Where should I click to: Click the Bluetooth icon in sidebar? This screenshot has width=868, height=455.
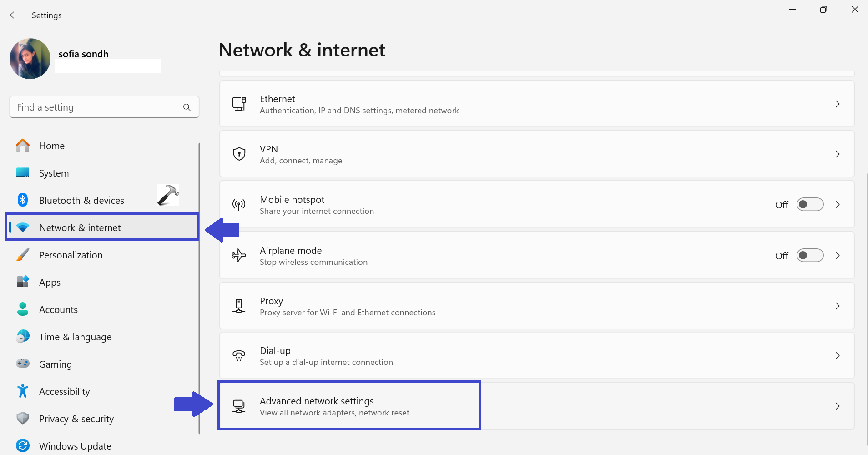(23, 200)
